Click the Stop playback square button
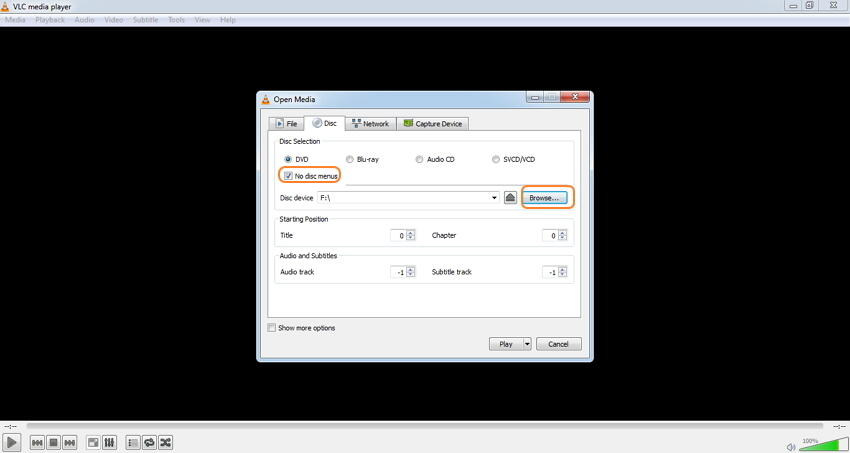 pyautogui.click(x=53, y=443)
